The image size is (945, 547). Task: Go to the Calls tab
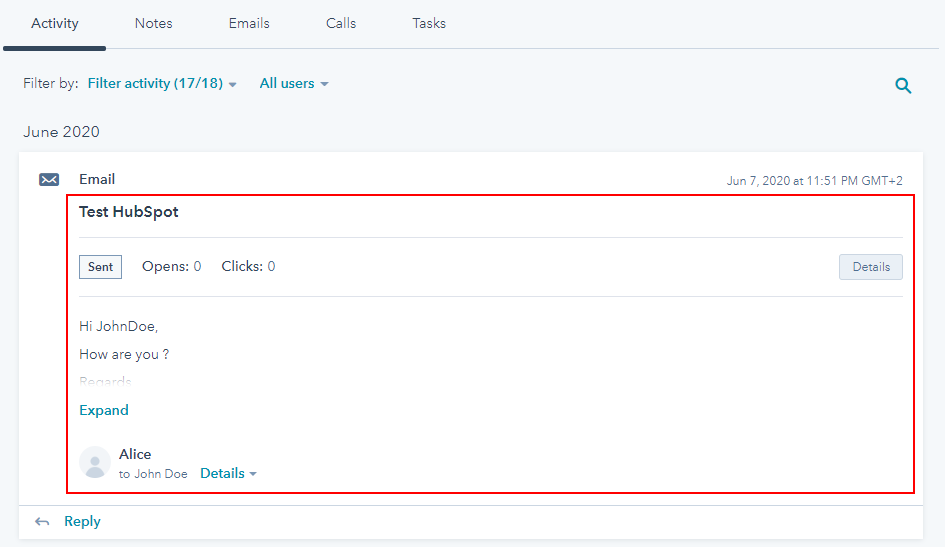point(341,23)
